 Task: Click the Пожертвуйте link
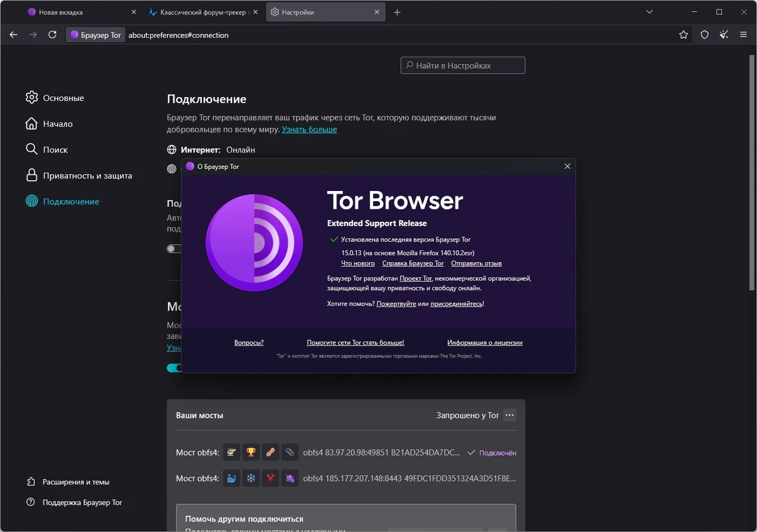pos(396,304)
